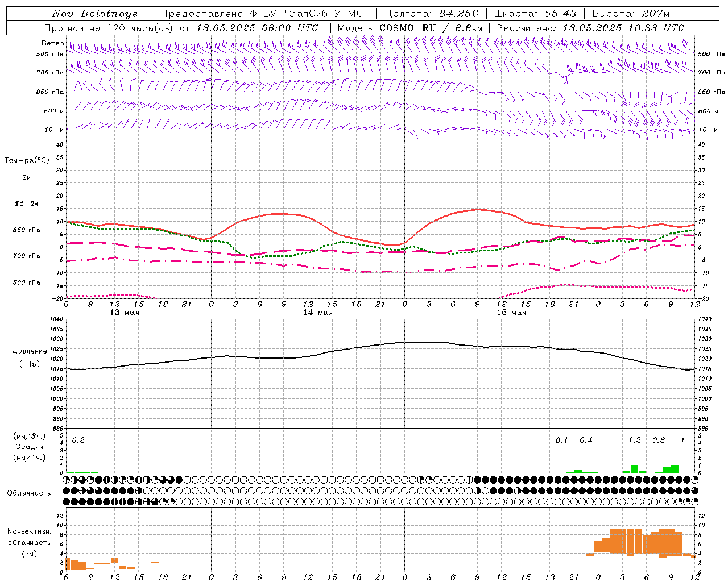728x582 pixels.
Task: Click the 14 мая date label
Action: [318, 313]
